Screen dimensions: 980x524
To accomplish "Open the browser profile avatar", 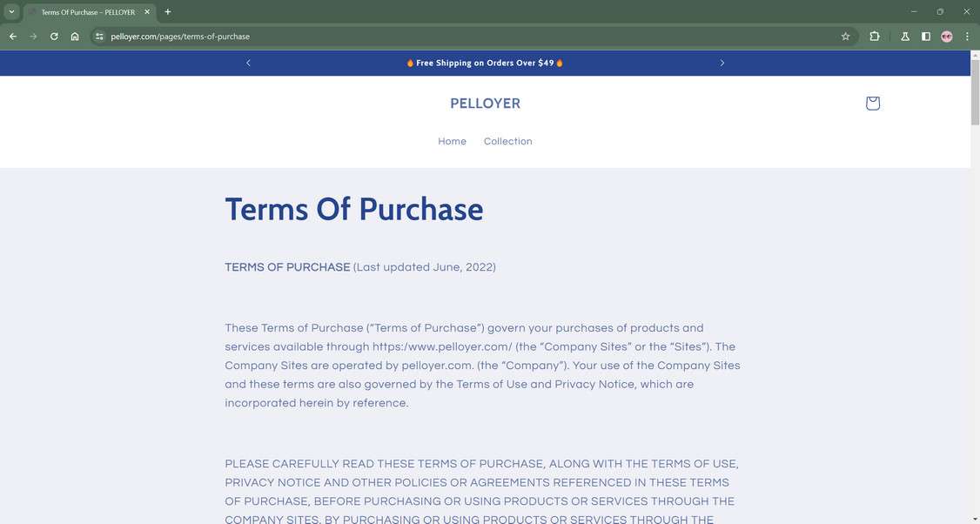I will click(947, 37).
